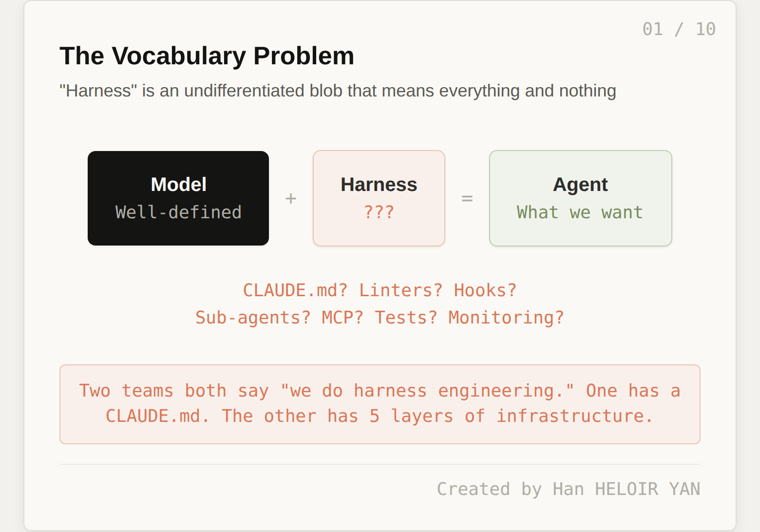Click the equals sign before the Agent card

coord(467,198)
